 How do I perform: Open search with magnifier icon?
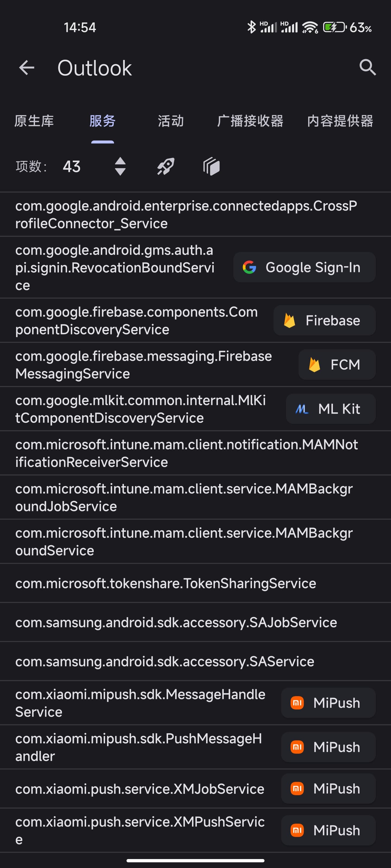tap(367, 67)
